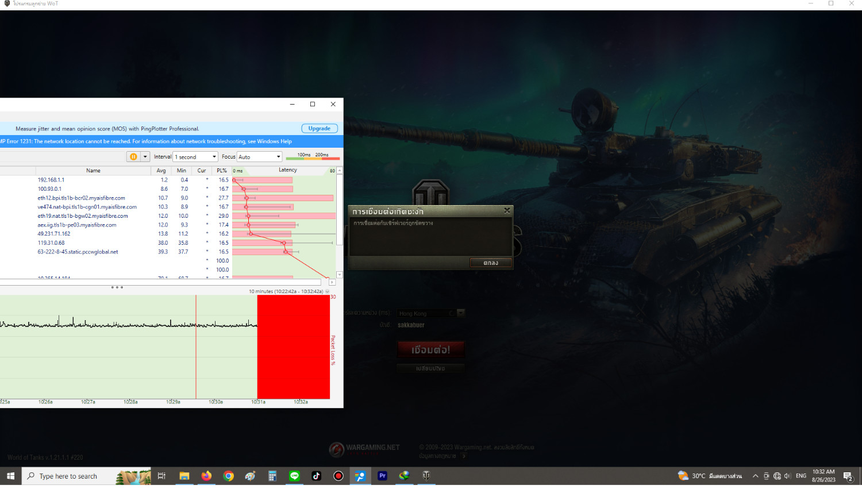Open the red record-button app on the taskbar
This screenshot has height=504, width=862.
(x=338, y=476)
